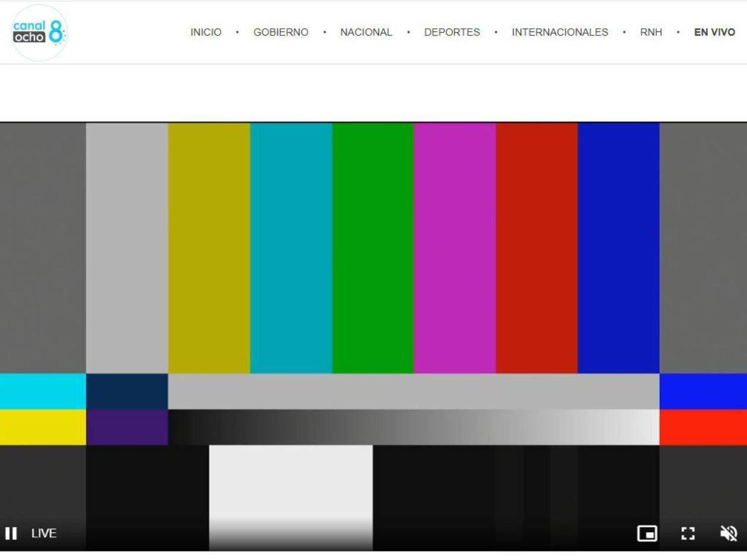747x560 pixels.
Task: Open the INICIO menu item
Action: [206, 33]
